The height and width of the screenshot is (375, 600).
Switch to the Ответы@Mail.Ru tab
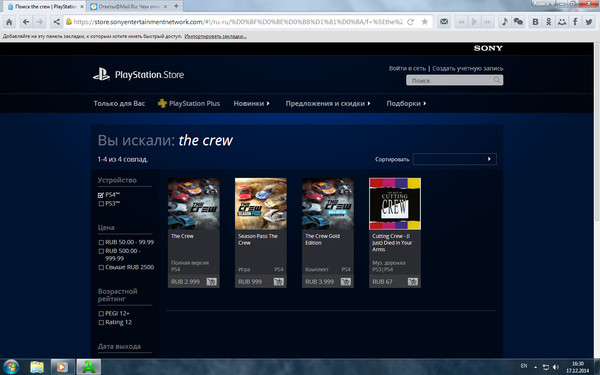point(128,6)
